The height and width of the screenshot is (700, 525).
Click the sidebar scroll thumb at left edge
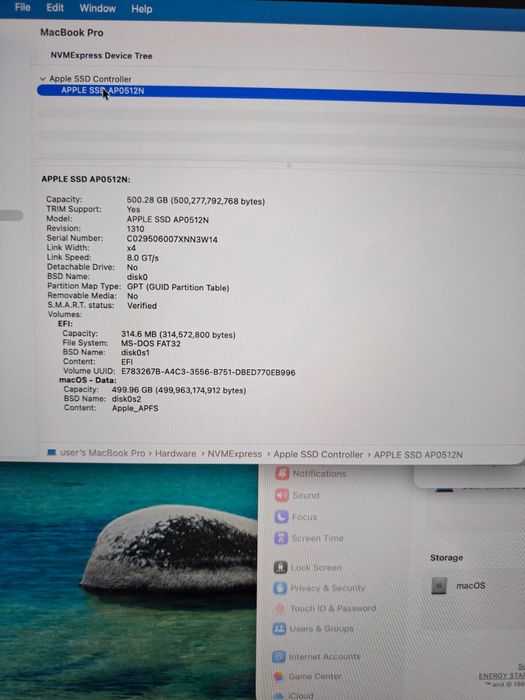(x=12, y=215)
